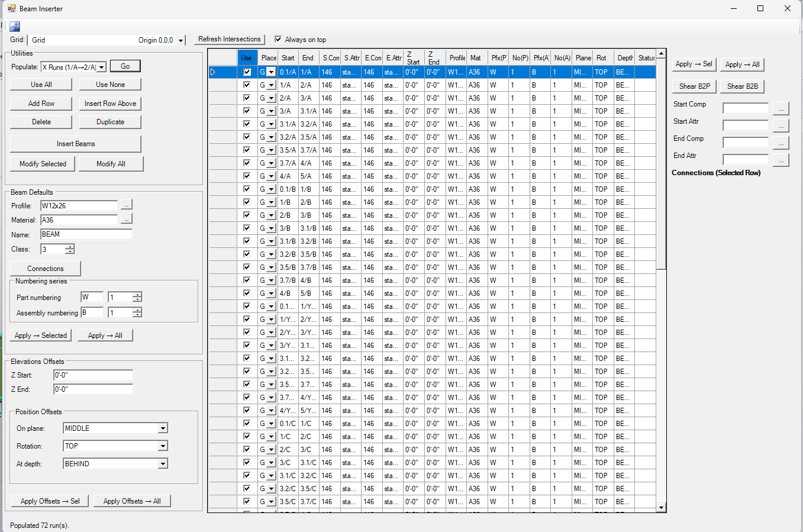Screen dimensions: 803x532
Task: Open the Grid origin dropdown arrow
Action: point(180,40)
